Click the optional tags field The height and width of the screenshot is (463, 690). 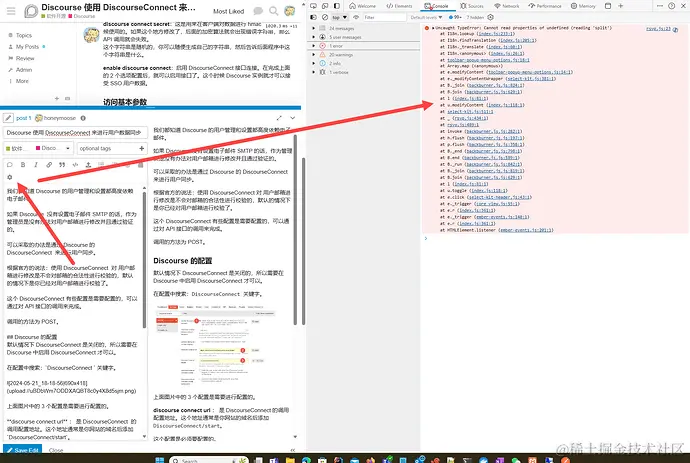coord(112,148)
